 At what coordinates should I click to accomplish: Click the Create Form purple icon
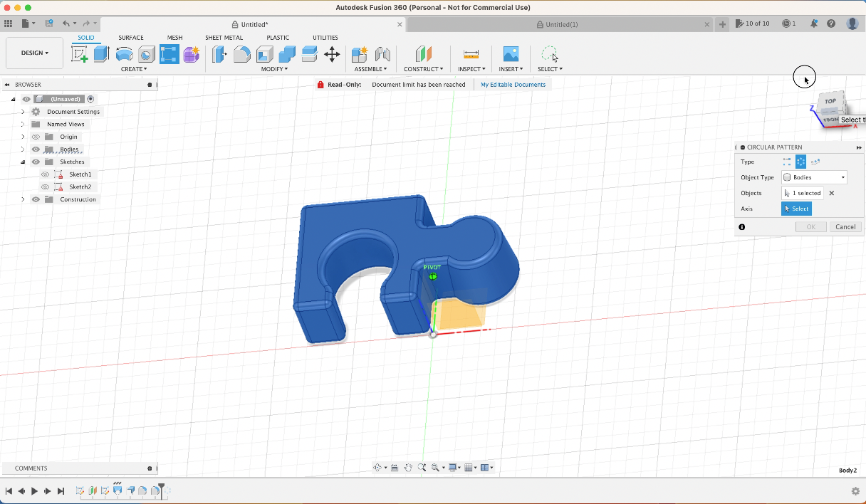[191, 54]
